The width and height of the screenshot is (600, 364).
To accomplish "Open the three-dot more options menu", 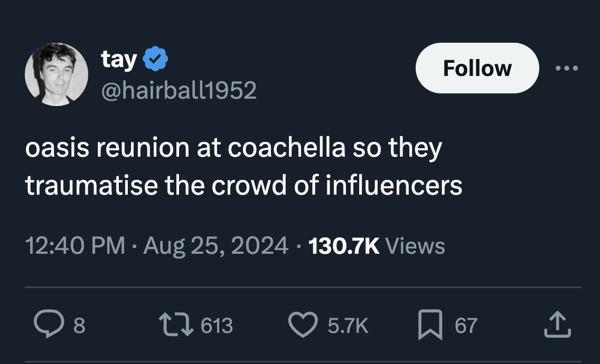I will 567,68.
